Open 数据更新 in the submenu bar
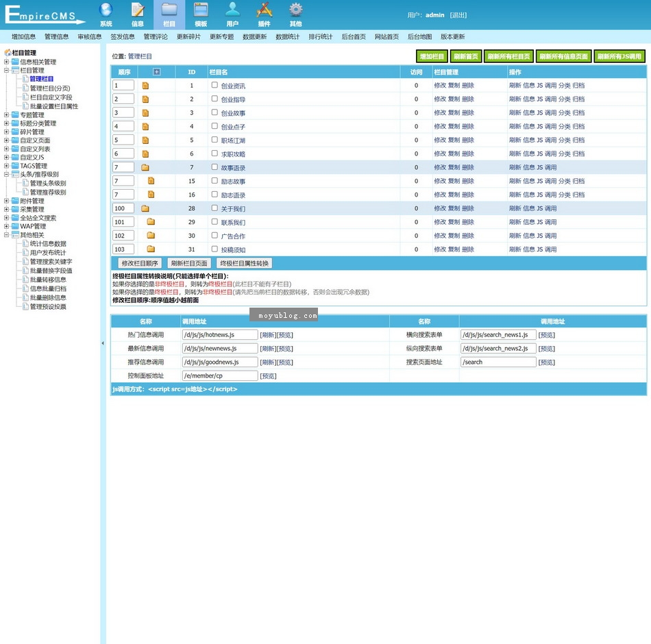651x644 pixels. (254, 36)
